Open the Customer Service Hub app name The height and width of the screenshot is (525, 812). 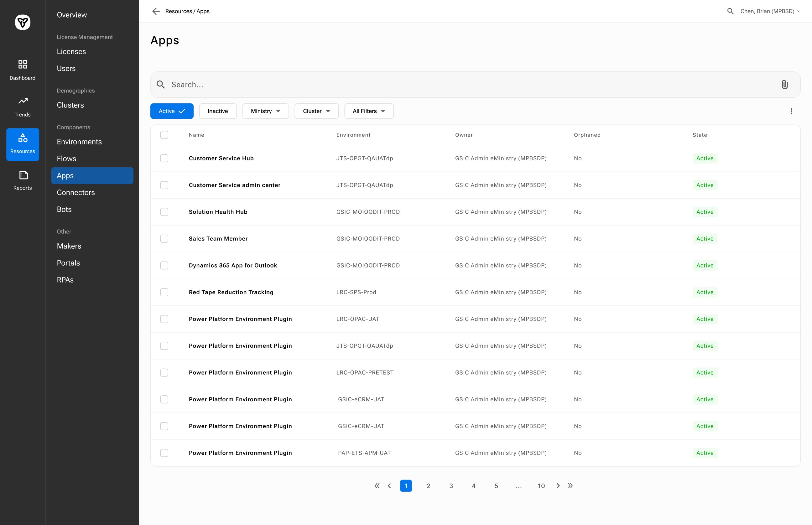pyautogui.click(x=221, y=159)
